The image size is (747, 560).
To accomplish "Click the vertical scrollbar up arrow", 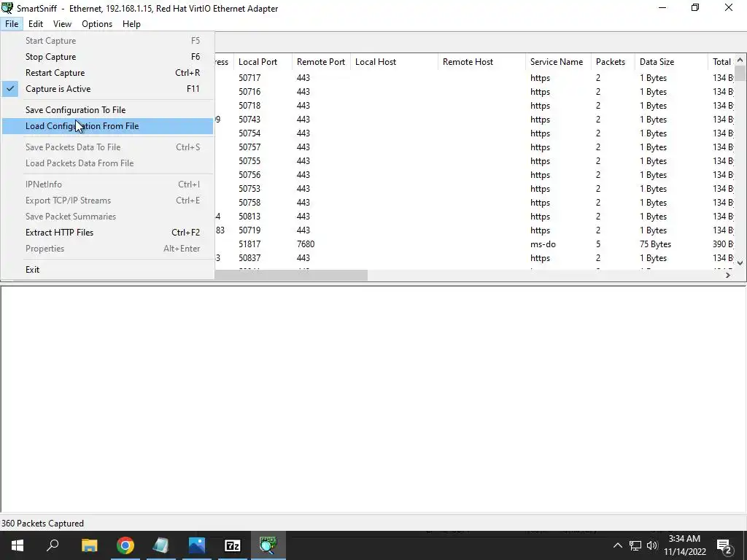I will coord(740,60).
